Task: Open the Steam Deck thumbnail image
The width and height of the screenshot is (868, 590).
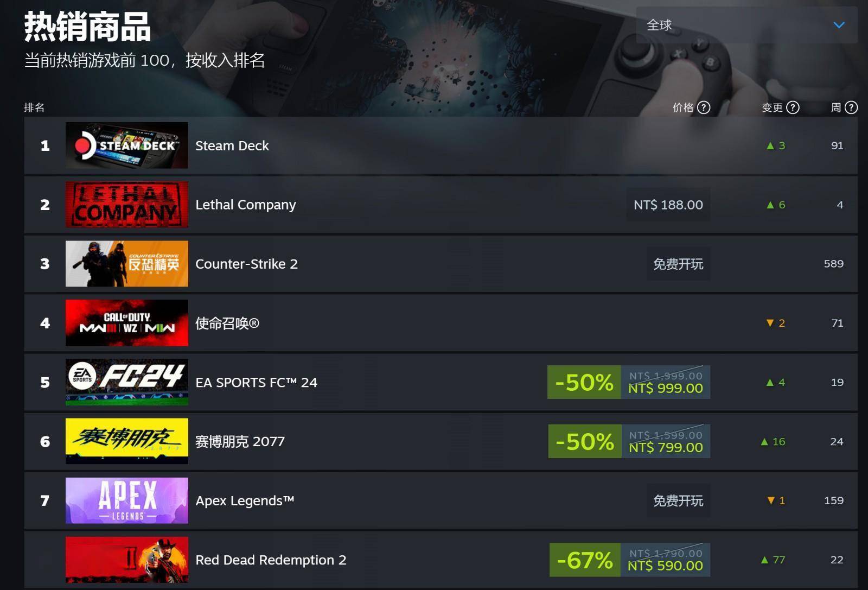Action: tap(127, 145)
